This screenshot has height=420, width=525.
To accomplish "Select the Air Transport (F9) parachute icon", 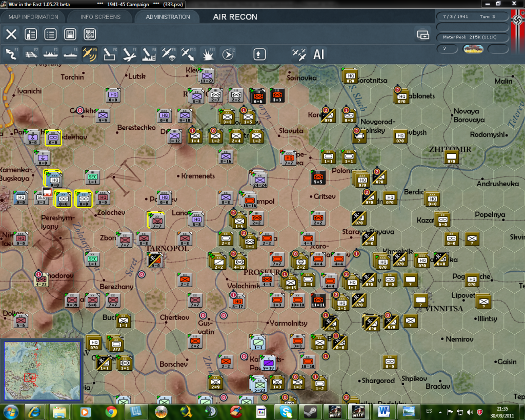I will click(168, 54).
